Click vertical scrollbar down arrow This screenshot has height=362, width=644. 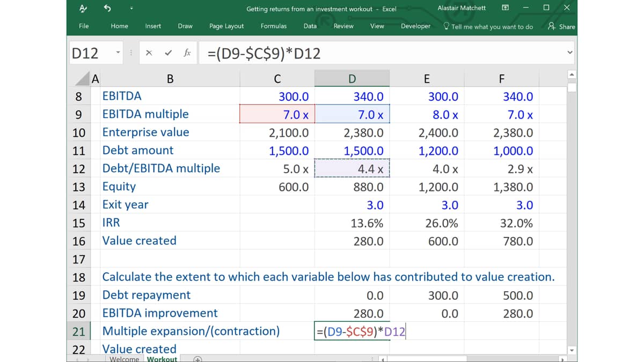click(572, 350)
